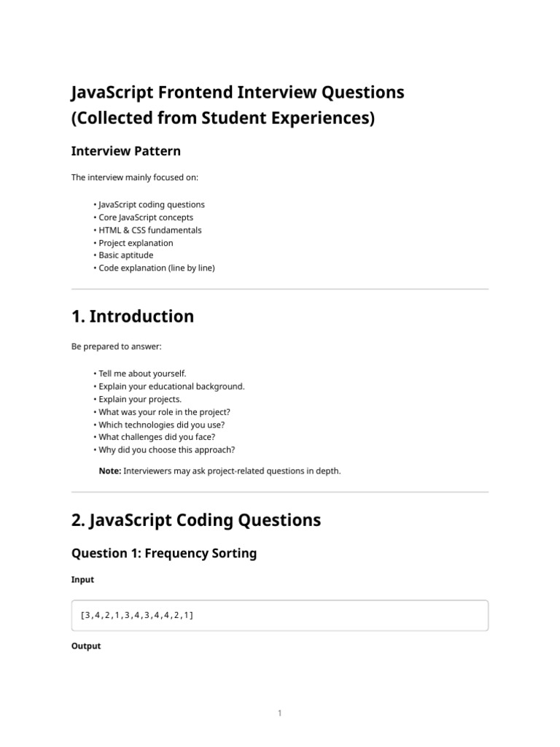Click 'Core JavaScript concepts' bullet item
This screenshot has height=747, width=560.
(x=146, y=217)
